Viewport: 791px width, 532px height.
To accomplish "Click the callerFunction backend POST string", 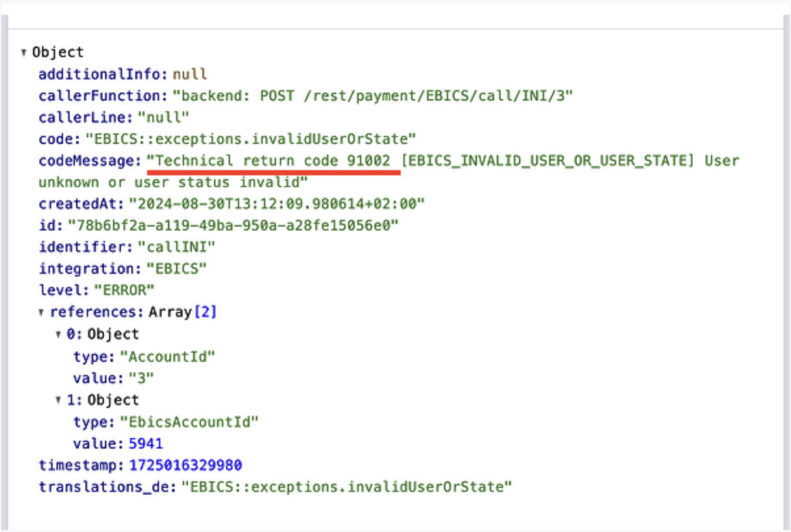I will pyautogui.click(x=373, y=96).
